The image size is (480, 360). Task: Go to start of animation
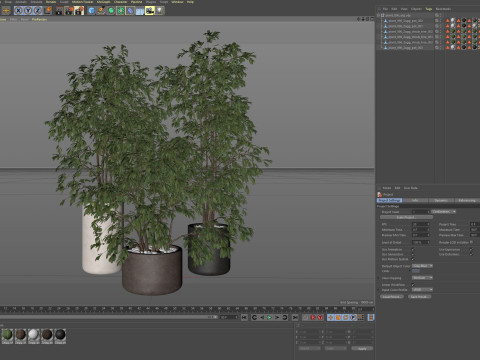244,317
